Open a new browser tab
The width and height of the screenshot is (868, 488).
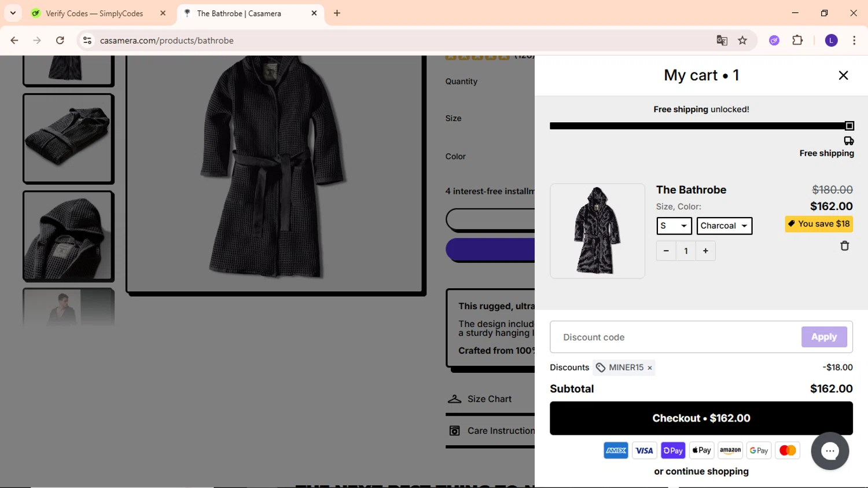[x=337, y=13]
